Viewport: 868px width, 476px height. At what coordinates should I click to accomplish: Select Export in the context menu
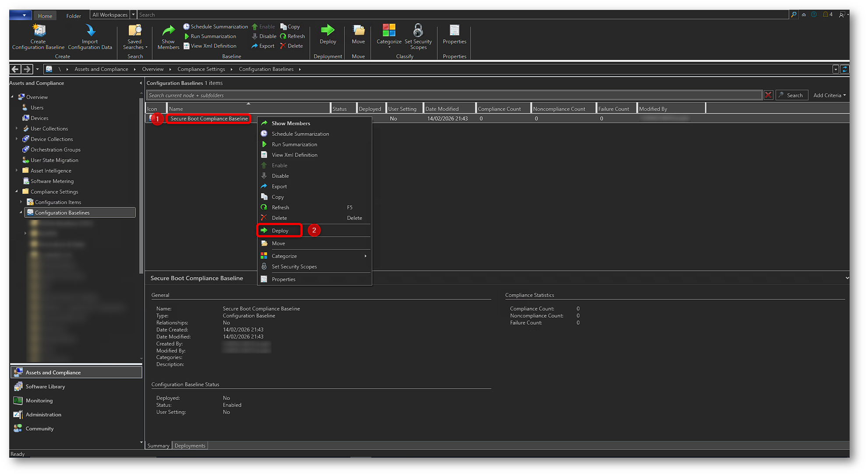click(x=279, y=186)
